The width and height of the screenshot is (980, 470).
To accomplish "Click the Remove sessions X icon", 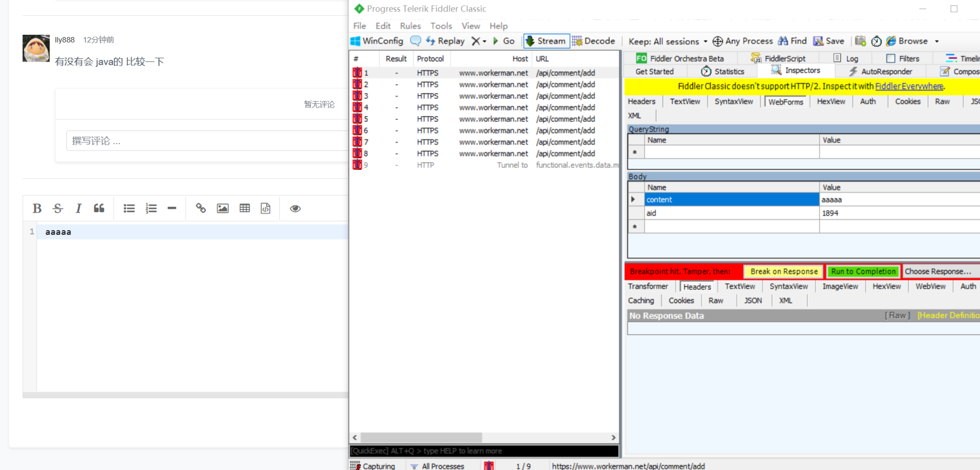I will [x=475, y=41].
